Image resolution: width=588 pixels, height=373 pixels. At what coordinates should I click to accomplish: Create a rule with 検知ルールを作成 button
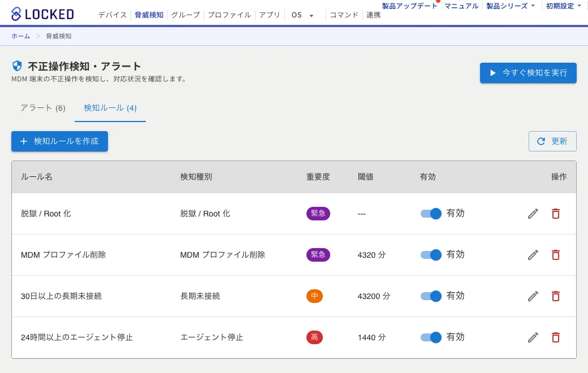point(59,141)
